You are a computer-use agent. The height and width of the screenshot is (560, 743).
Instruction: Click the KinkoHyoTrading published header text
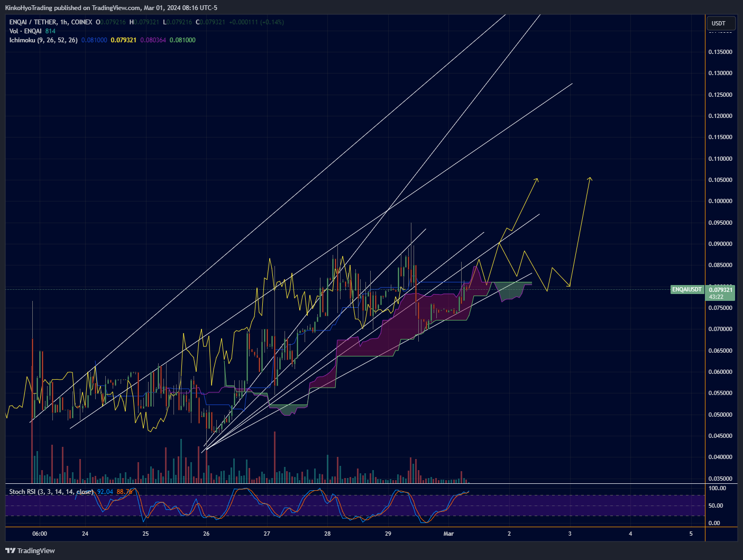[111, 8]
